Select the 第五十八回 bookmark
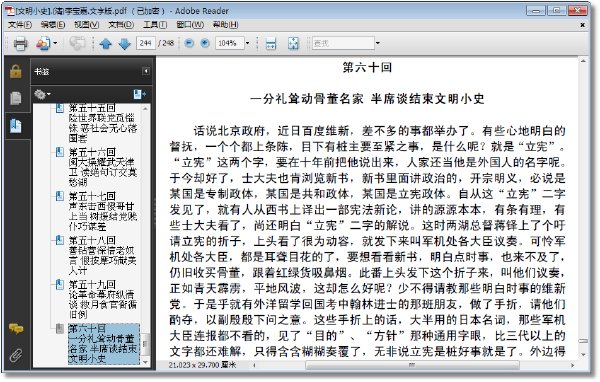 click(x=102, y=255)
